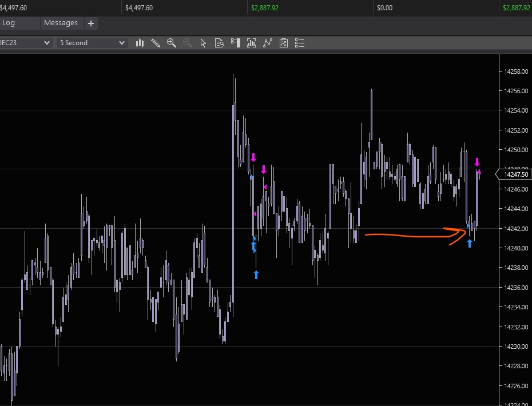Toggle the Chart Trader panel icon
This screenshot has height=406, width=532.
pyautogui.click(x=236, y=43)
